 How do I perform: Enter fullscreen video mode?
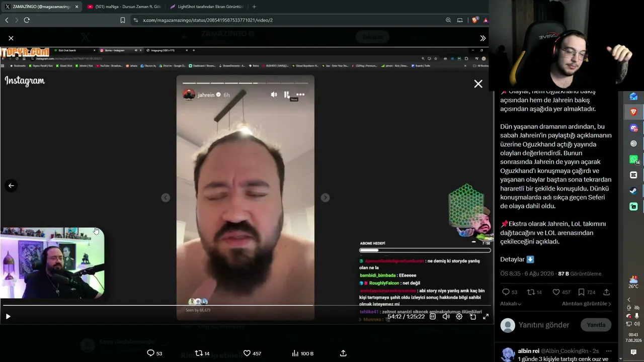pos(486,316)
